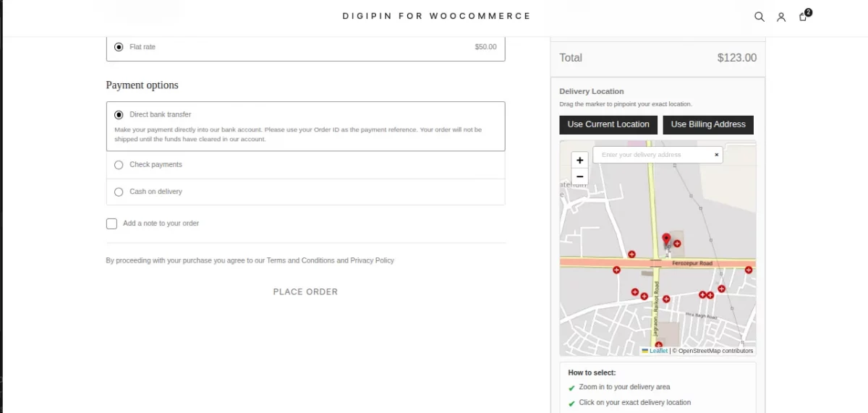
Task: Go to Digipin for WooCommerce site title
Action: 437,16
